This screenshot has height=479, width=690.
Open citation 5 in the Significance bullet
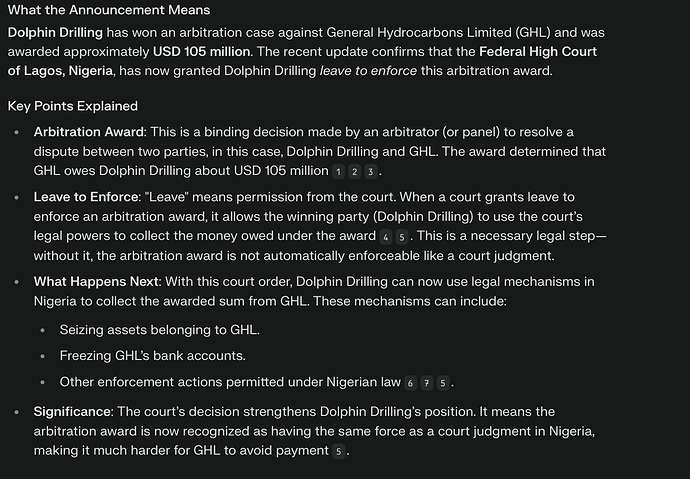338,451
